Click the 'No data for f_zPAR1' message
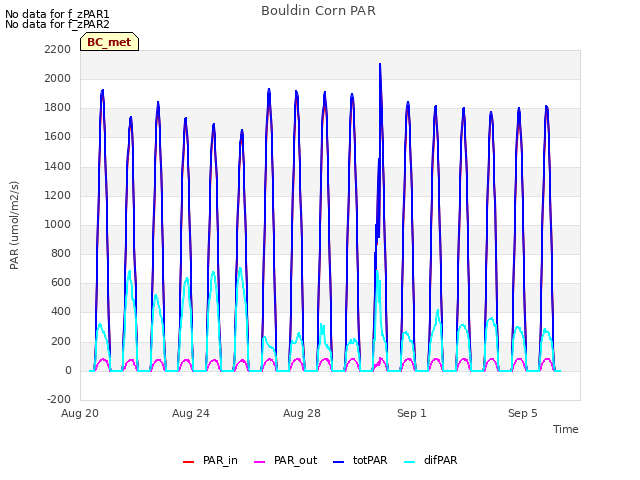640x480 pixels. (x=57, y=14)
